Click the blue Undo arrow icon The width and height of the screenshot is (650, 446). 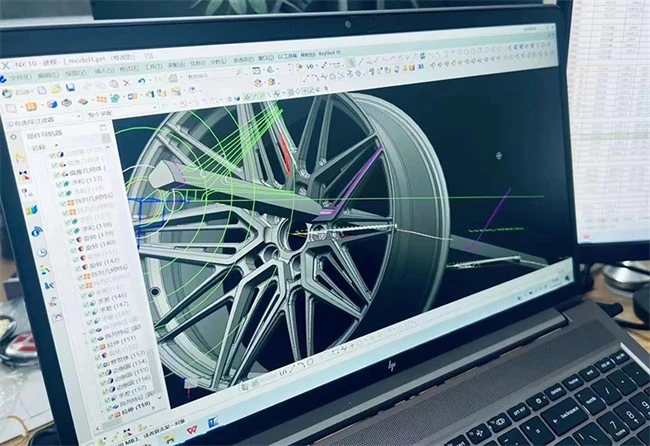(x=141, y=81)
